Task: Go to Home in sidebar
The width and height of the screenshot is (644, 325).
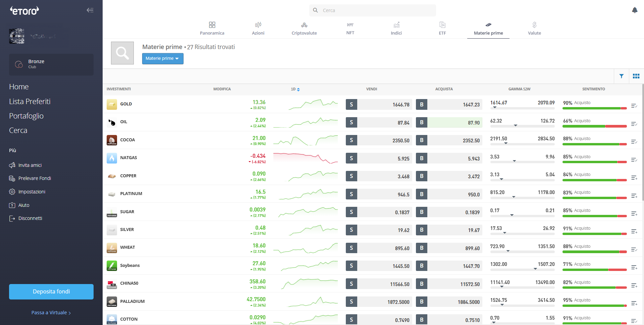Action: pyautogui.click(x=19, y=87)
